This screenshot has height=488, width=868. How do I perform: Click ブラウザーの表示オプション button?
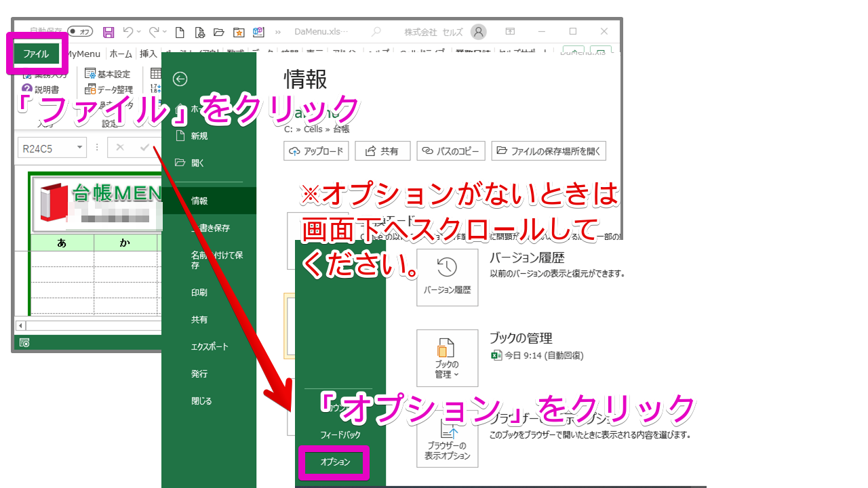point(447,439)
